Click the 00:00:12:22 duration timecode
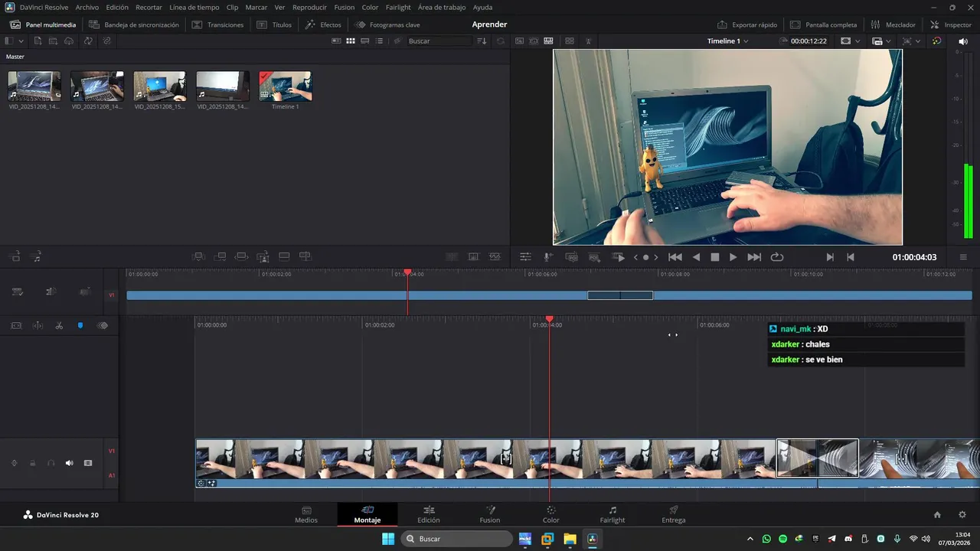980x551 pixels. [808, 41]
